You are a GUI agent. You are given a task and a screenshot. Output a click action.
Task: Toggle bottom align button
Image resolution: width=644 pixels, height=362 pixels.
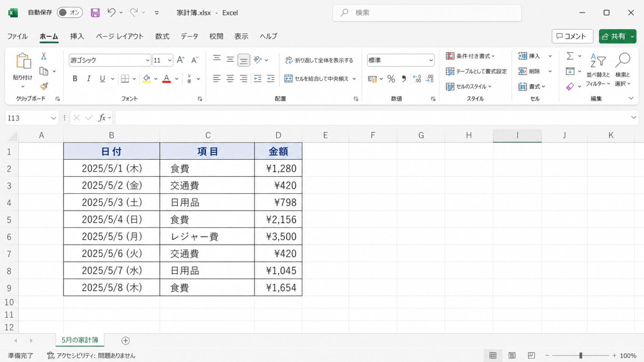click(x=244, y=60)
